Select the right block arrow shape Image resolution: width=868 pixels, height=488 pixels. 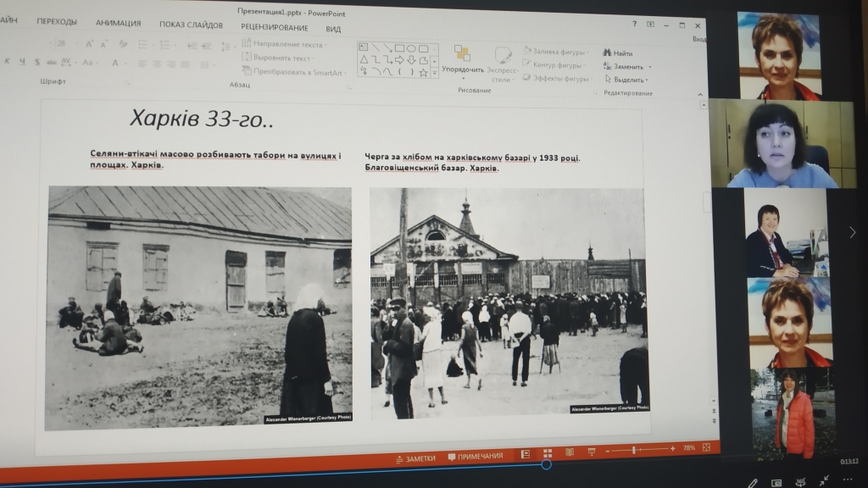coord(399,60)
